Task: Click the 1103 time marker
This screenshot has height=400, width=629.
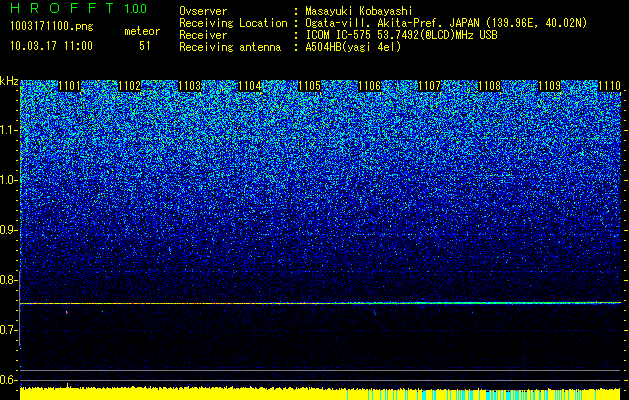Action: pos(189,86)
